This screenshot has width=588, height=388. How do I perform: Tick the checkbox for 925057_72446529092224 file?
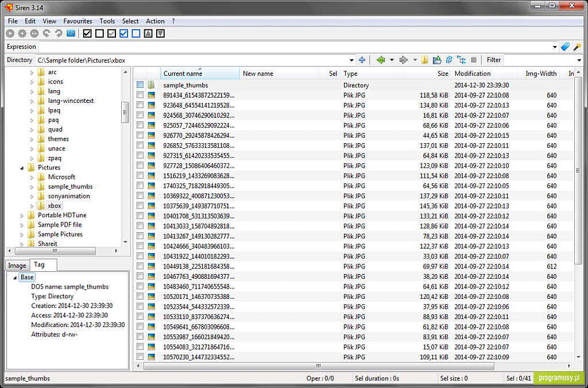[x=140, y=125]
